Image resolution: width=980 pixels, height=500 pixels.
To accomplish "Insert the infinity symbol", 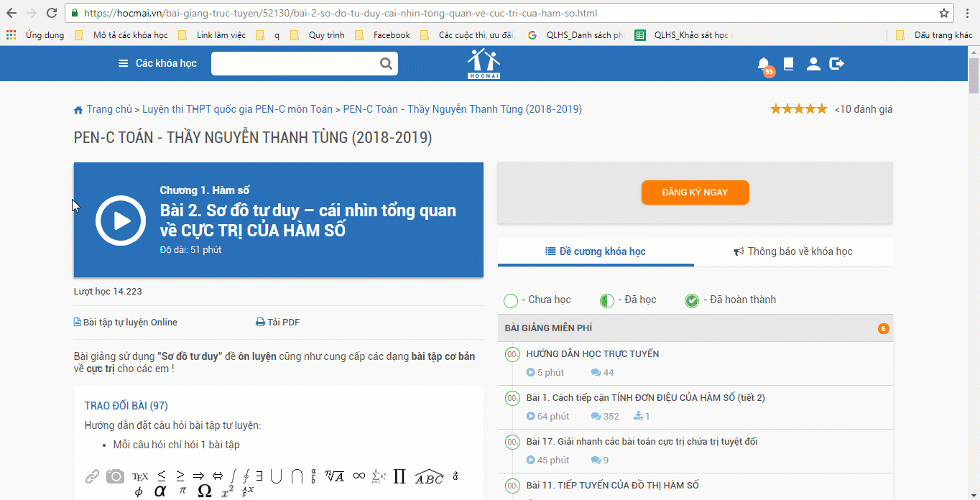I will click(359, 476).
